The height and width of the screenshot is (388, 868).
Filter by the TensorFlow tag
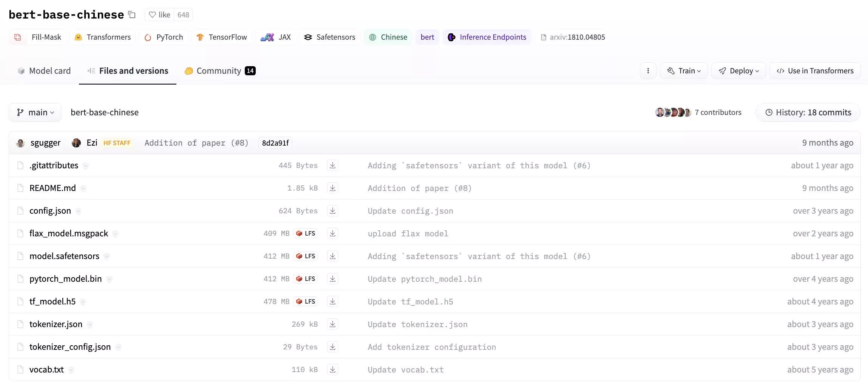point(222,37)
